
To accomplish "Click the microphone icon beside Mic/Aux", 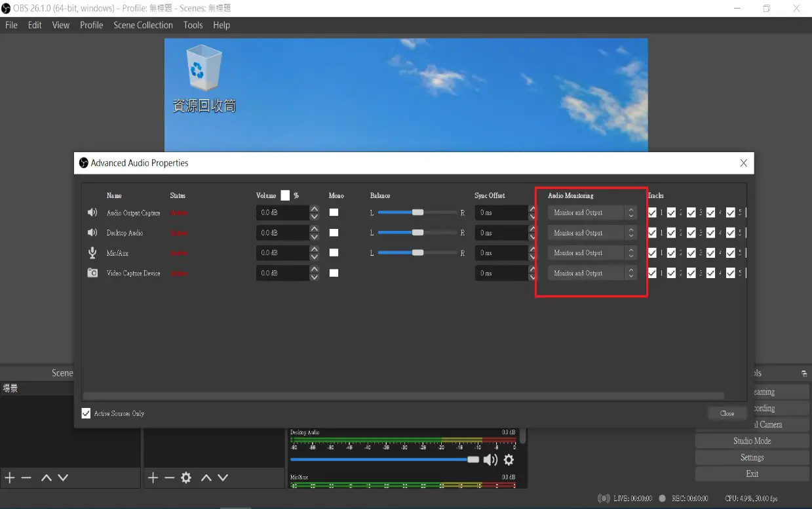I will (92, 253).
